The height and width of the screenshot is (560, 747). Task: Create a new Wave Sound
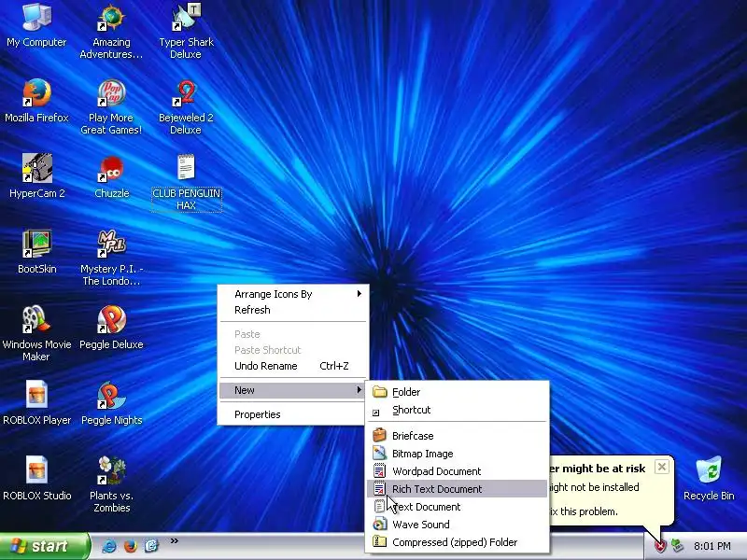coord(458,525)
